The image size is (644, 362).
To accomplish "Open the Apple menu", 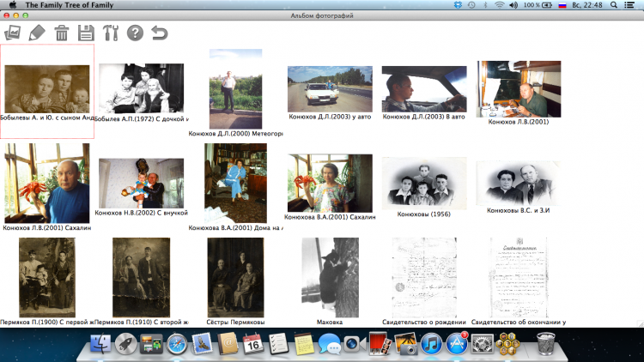I will coord(13,5).
